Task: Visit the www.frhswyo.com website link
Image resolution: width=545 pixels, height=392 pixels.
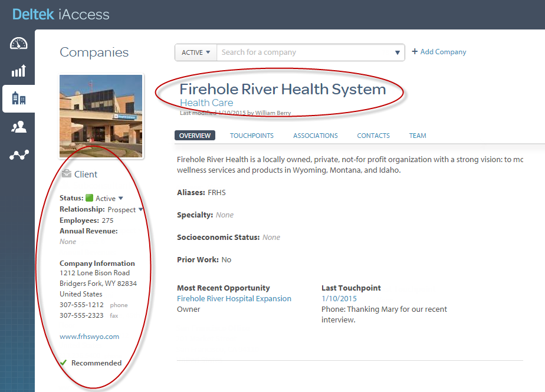Action: point(90,337)
